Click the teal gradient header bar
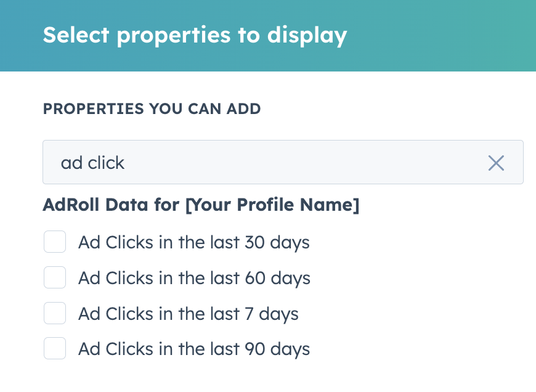 (x=444, y=35)
